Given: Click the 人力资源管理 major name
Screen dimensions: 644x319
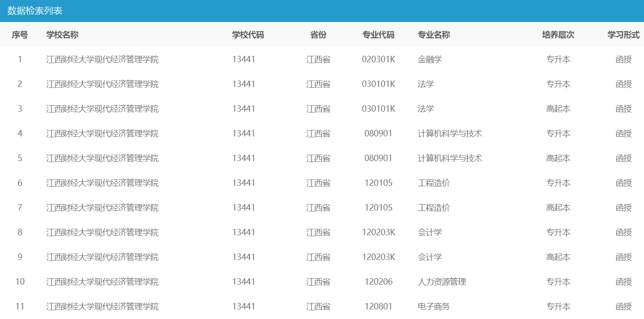Looking at the screenshot, I should click(442, 282).
